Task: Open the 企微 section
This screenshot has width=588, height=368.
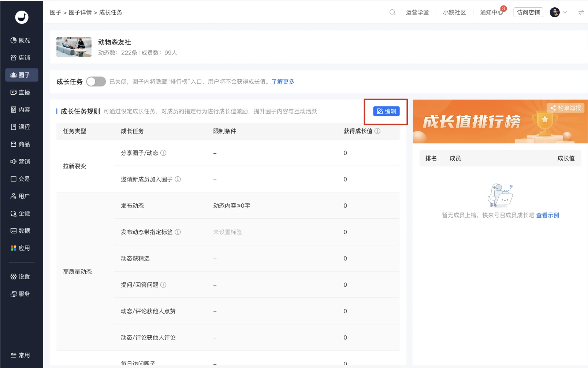Action: (x=21, y=213)
